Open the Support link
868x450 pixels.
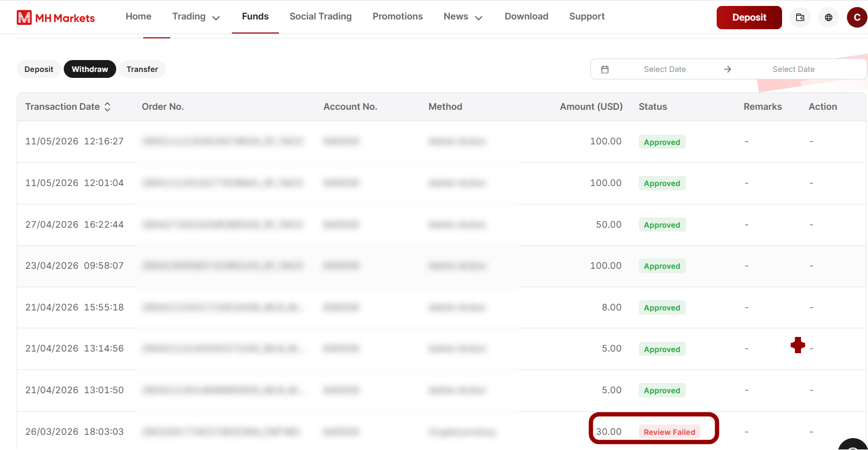click(x=587, y=17)
